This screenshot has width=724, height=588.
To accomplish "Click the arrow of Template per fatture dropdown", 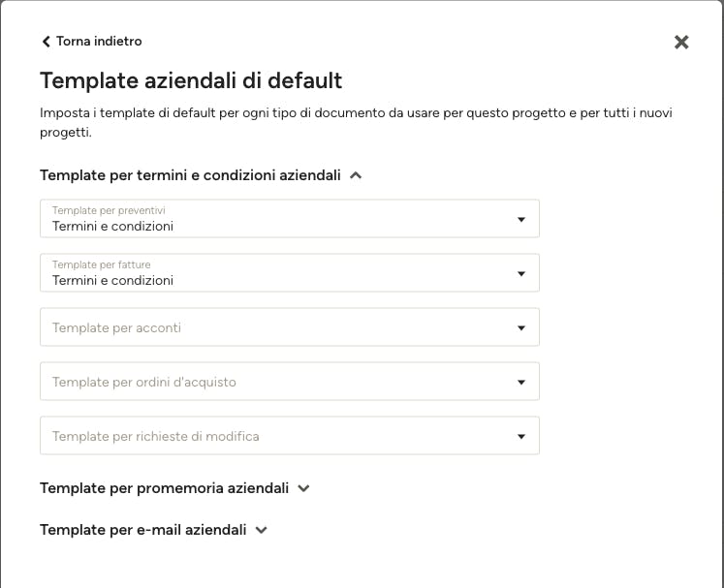I will (521, 274).
